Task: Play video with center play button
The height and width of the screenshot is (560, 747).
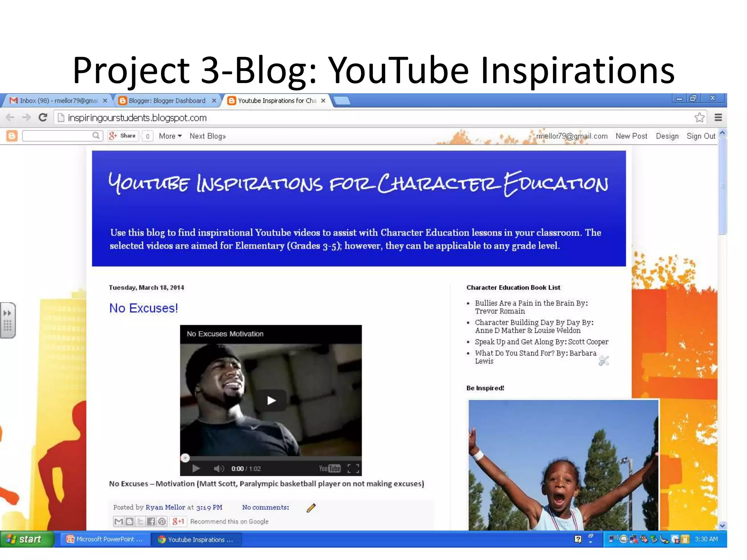Action: coord(271,400)
